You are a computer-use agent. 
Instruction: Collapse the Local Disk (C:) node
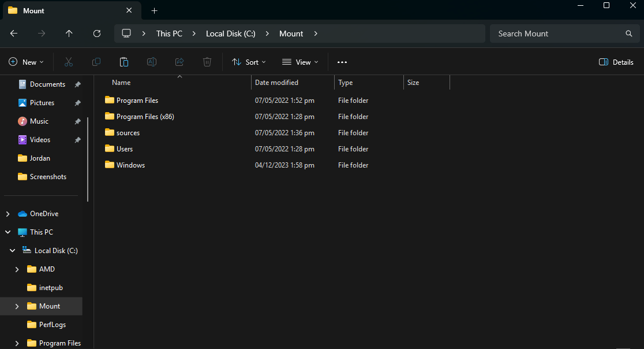click(x=12, y=251)
